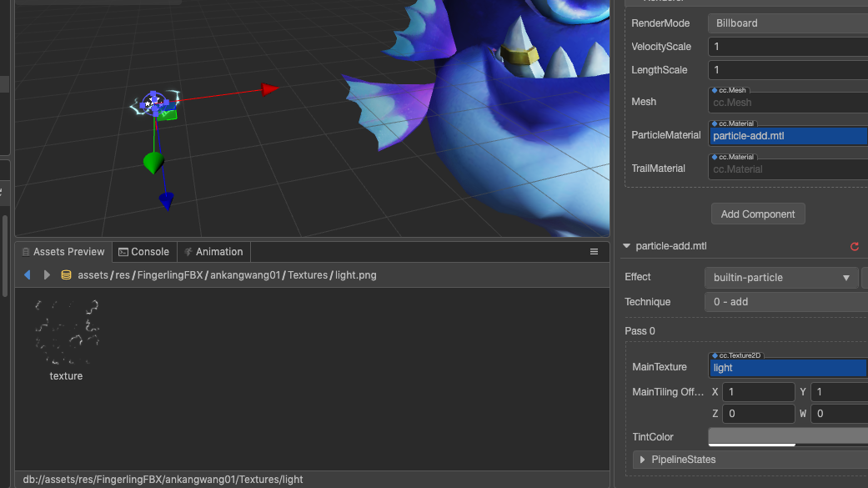
Task: Click the db://assets path in the status bar
Action: (x=163, y=479)
